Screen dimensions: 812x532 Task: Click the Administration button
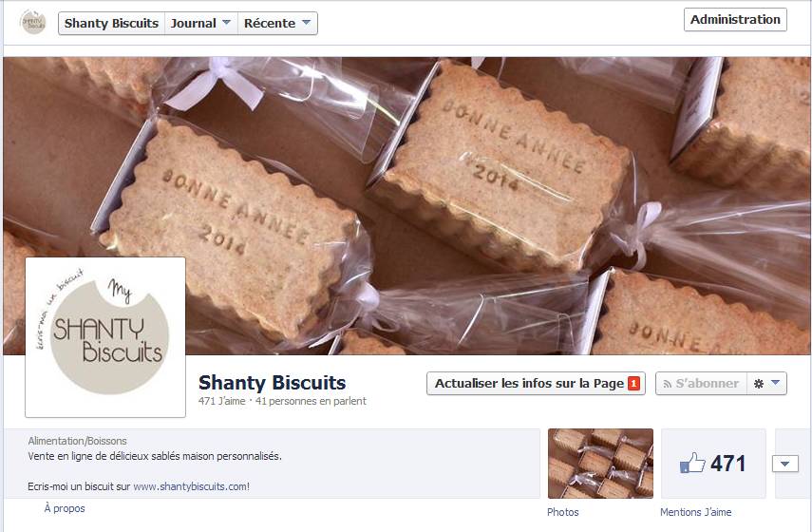click(735, 20)
